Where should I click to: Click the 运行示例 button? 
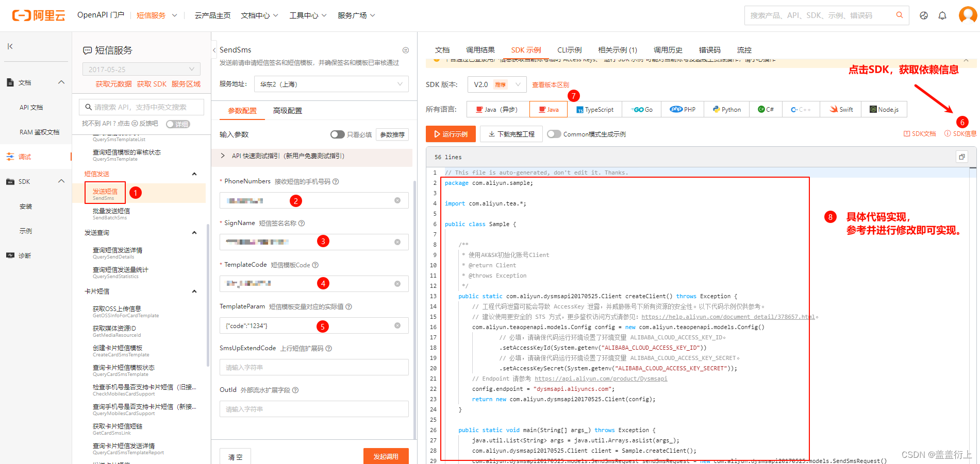[450, 134]
